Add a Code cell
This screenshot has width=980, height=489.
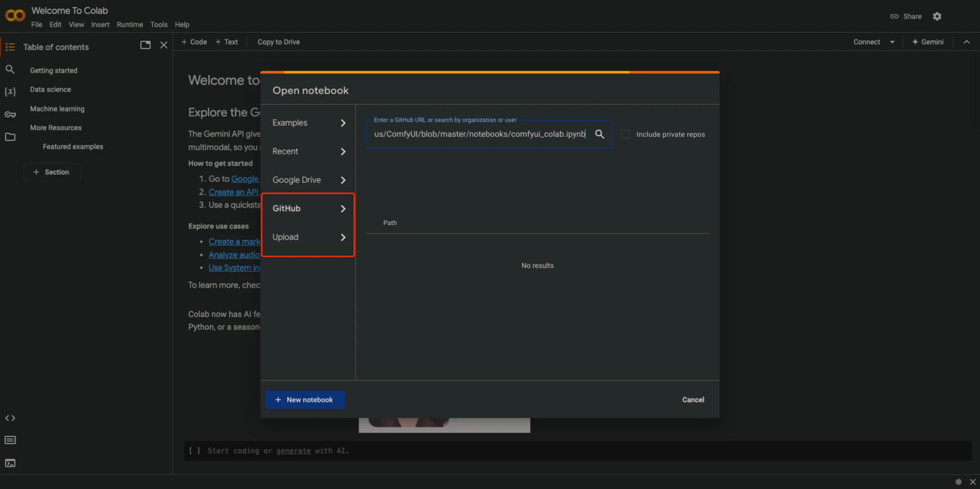pyautogui.click(x=194, y=42)
